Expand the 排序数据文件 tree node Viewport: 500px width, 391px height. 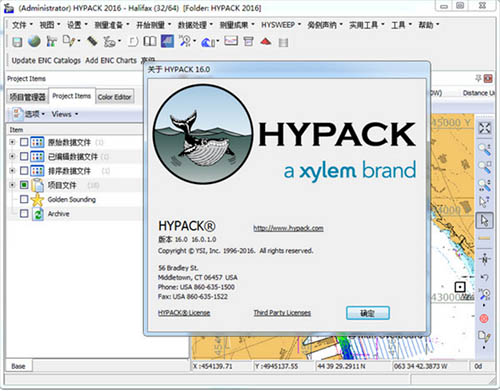coord(12,170)
